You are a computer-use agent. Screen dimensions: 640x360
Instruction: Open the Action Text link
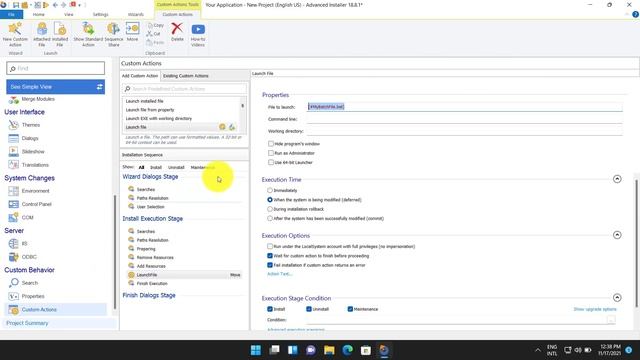coord(280,274)
